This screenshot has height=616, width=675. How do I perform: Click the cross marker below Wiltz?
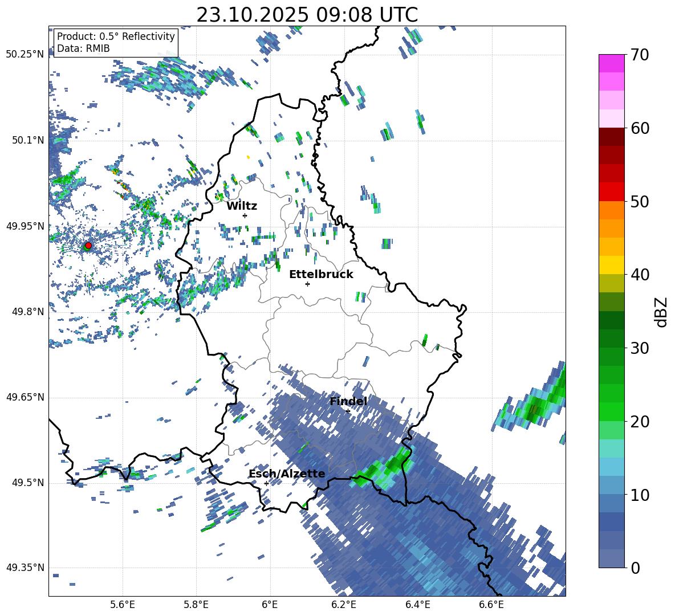point(245,215)
